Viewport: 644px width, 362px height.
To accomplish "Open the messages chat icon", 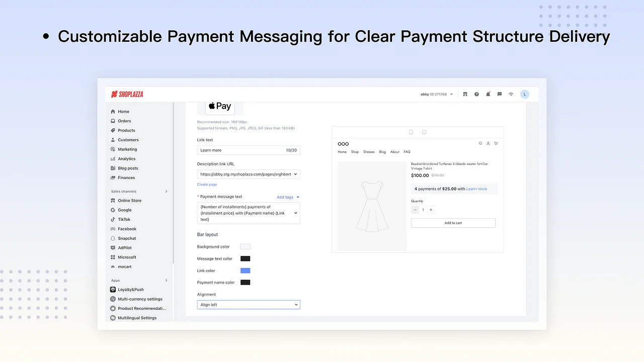I will point(499,94).
